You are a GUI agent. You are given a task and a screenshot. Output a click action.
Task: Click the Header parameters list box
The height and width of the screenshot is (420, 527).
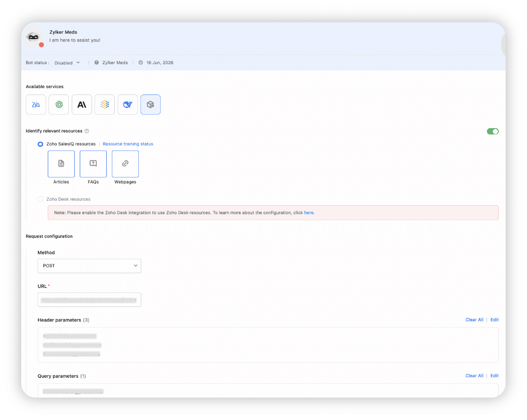click(268, 345)
